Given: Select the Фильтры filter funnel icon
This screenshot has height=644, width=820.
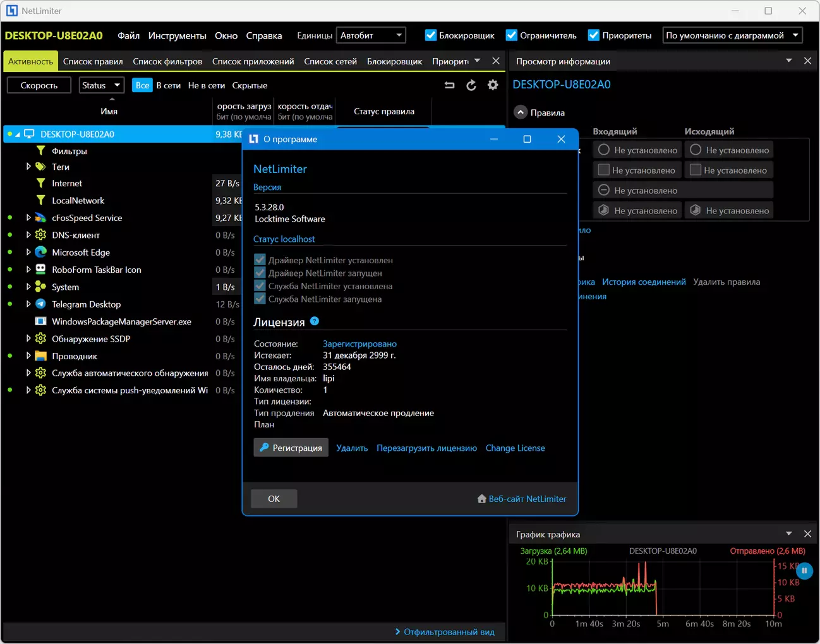Looking at the screenshot, I should [x=40, y=151].
